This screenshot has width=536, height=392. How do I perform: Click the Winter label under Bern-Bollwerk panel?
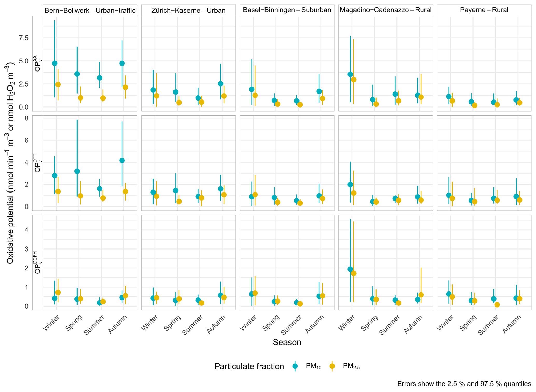pyautogui.click(x=51, y=323)
